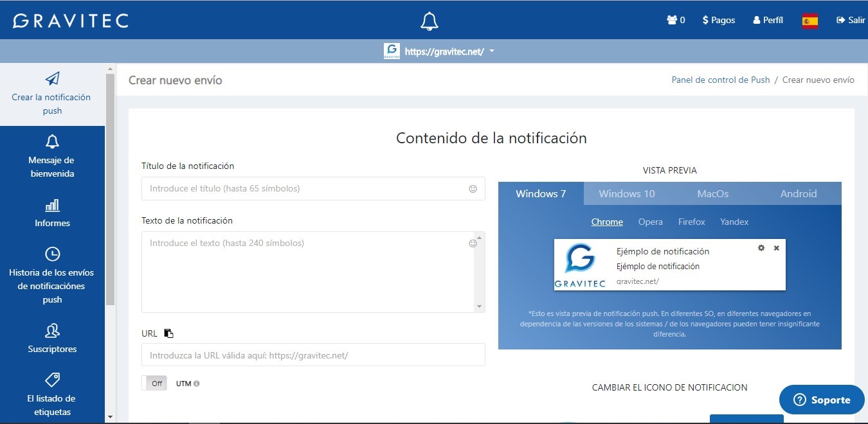The height and width of the screenshot is (424, 868).
Task: Expand the https://gravitec.net/ site dropdown
Action: pyautogui.click(x=449, y=51)
